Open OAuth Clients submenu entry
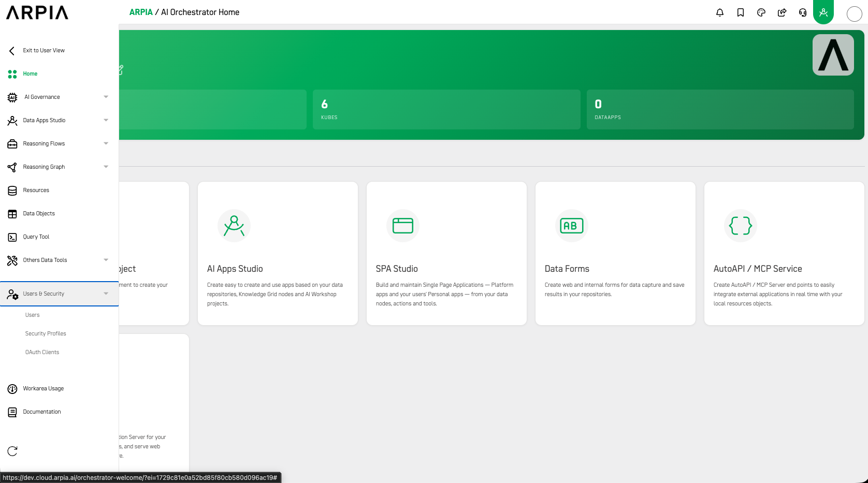Image resolution: width=868 pixels, height=483 pixels. 42,353
